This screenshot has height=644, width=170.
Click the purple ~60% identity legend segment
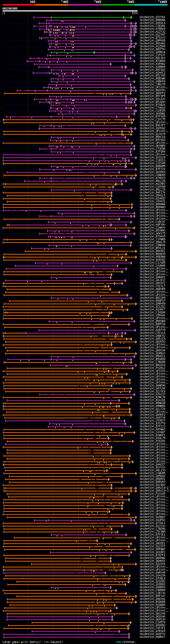point(85,5)
